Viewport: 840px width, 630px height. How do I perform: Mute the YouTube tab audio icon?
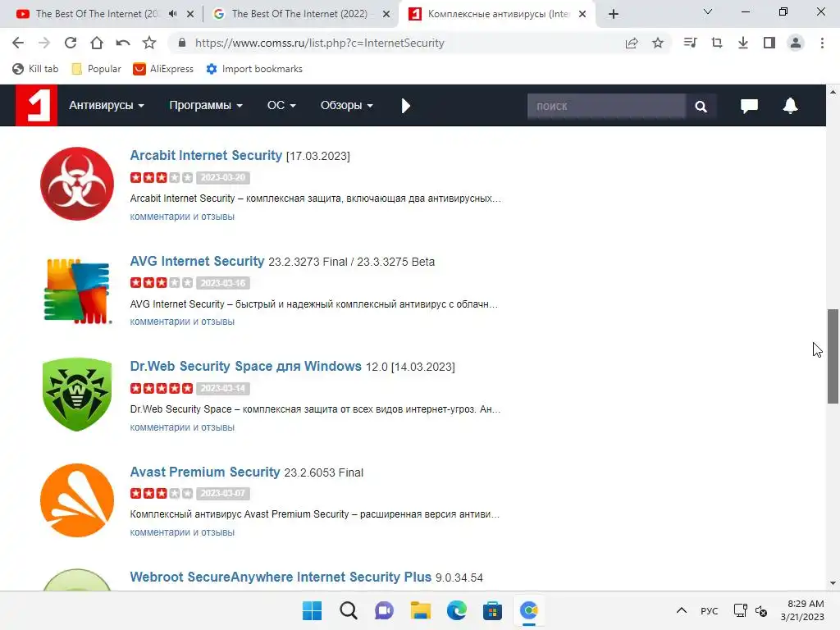click(x=172, y=14)
